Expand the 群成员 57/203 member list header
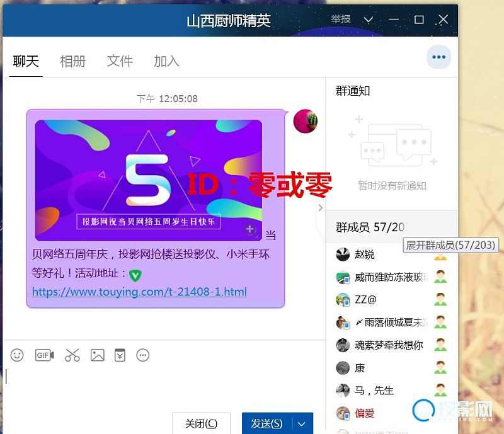The image size is (504, 434). [x=391, y=227]
